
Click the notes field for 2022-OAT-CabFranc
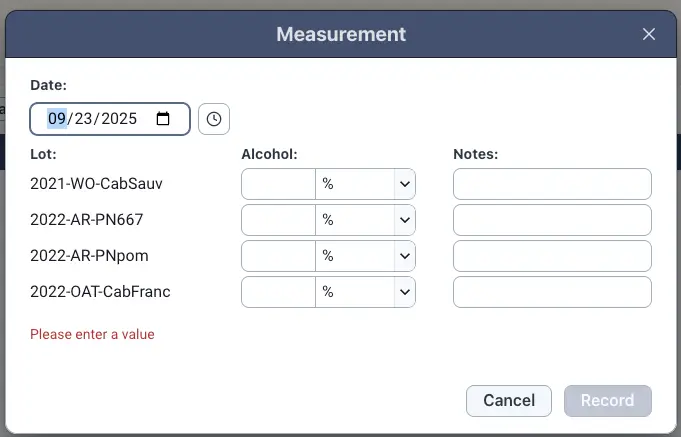552,292
